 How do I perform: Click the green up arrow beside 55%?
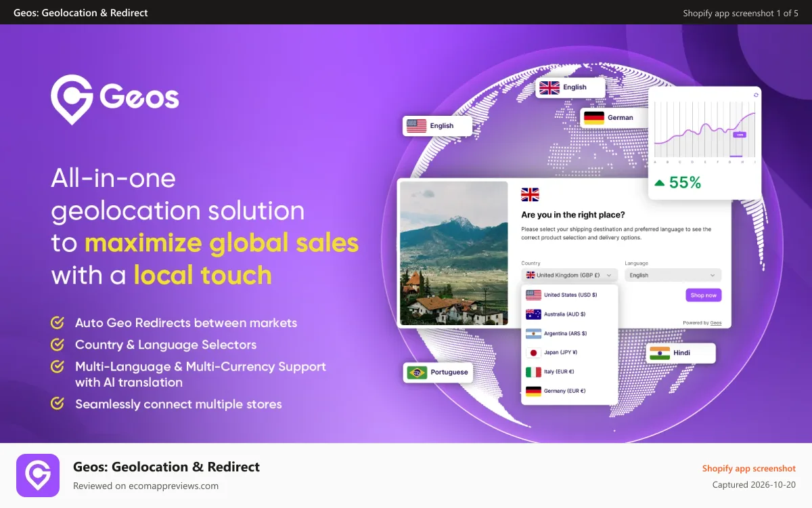pos(659,182)
